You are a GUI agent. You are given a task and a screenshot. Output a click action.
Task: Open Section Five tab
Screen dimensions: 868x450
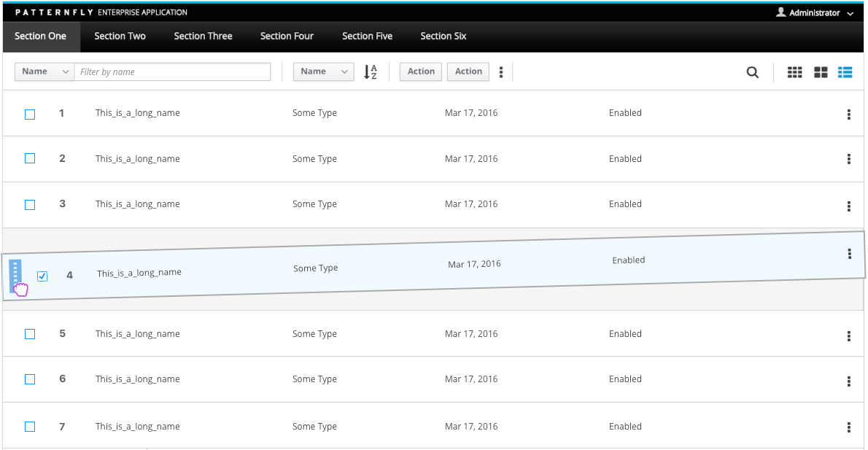tap(367, 36)
